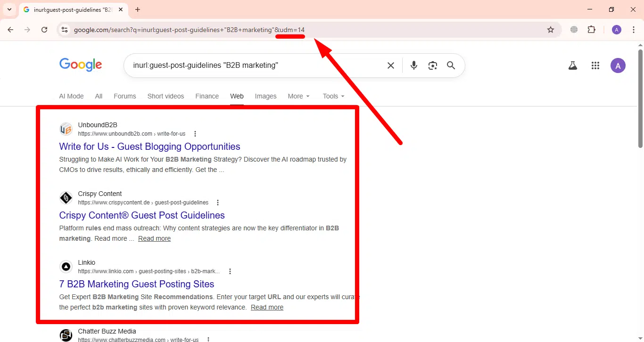Click the Chatter Buzz Media favicon
This screenshot has height=342, width=644.
click(66, 335)
